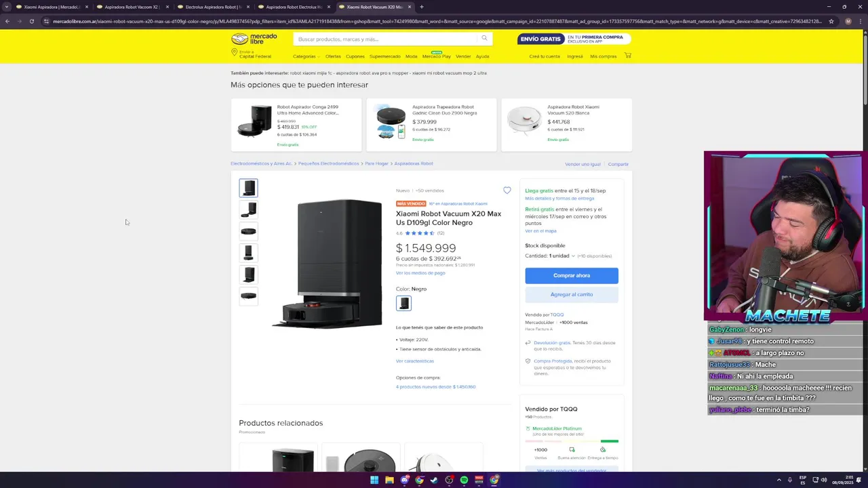868x488 pixels.
Task: Click Más detalles y formas de entrega
Action: [x=559, y=199]
